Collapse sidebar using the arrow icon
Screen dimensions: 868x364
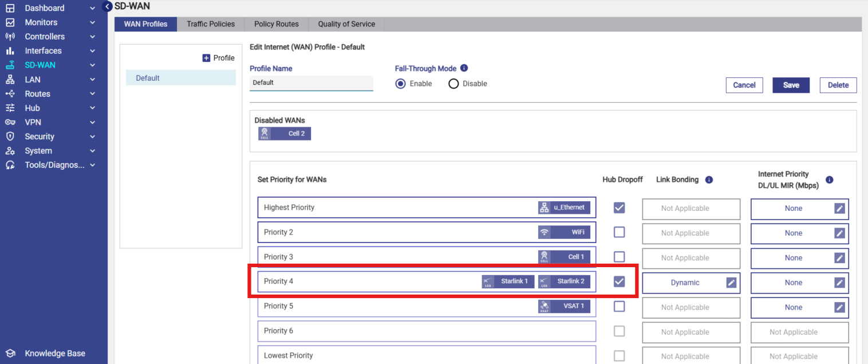coord(107,6)
